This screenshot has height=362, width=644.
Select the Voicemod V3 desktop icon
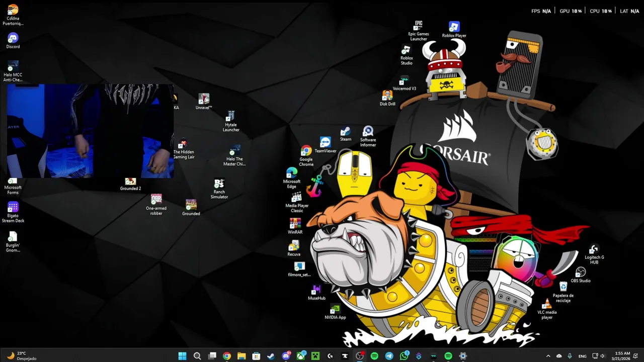pos(405,83)
